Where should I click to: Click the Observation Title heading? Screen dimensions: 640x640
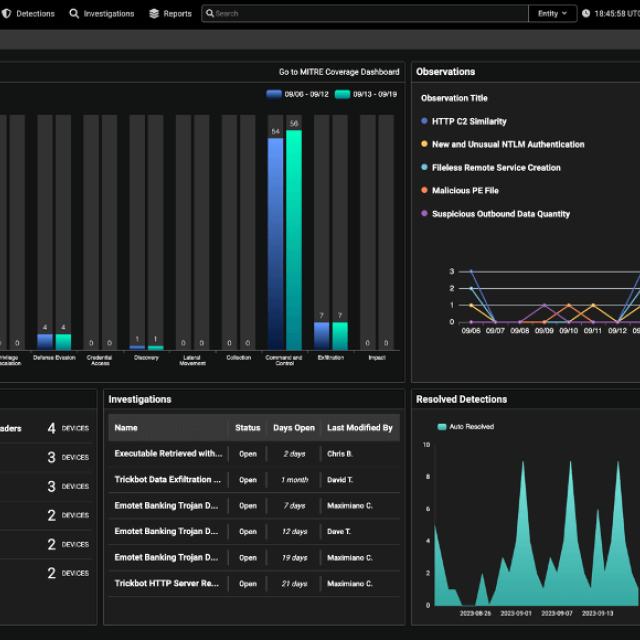[x=454, y=98]
